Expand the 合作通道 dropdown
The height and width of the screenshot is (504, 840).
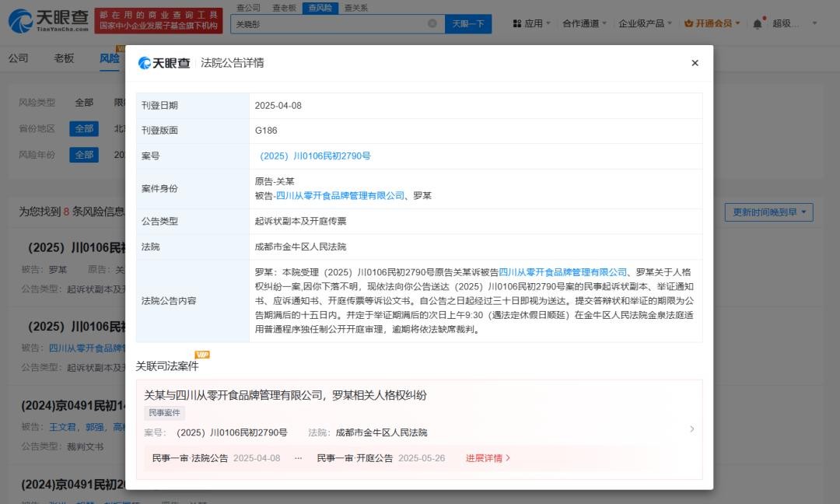585,23
